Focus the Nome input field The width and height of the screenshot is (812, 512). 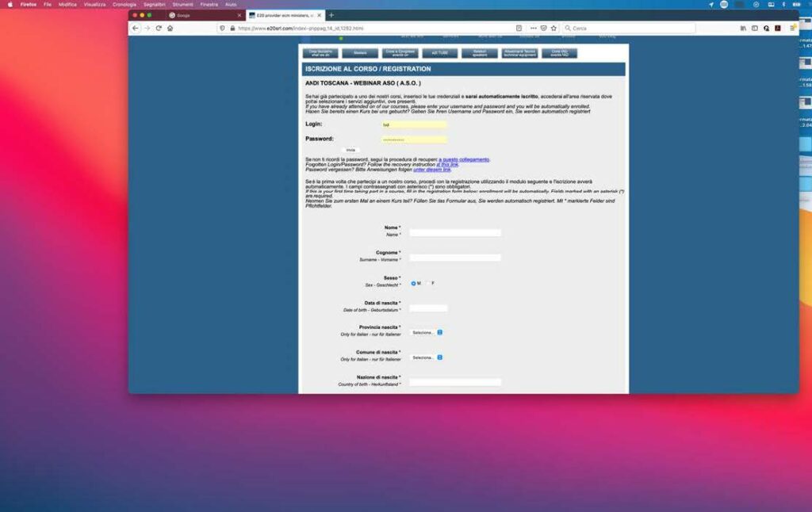[455, 233]
